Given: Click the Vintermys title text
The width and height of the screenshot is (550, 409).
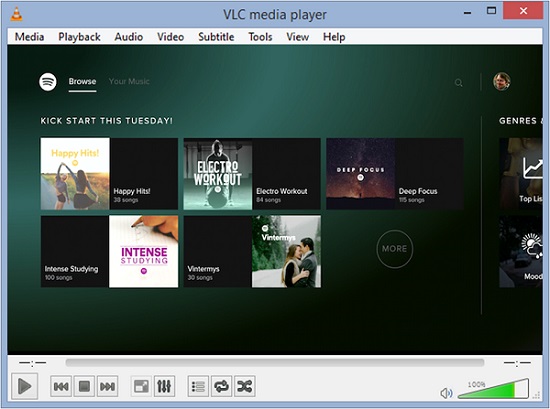Looking at the screenshot, I should tap(203, 269).
